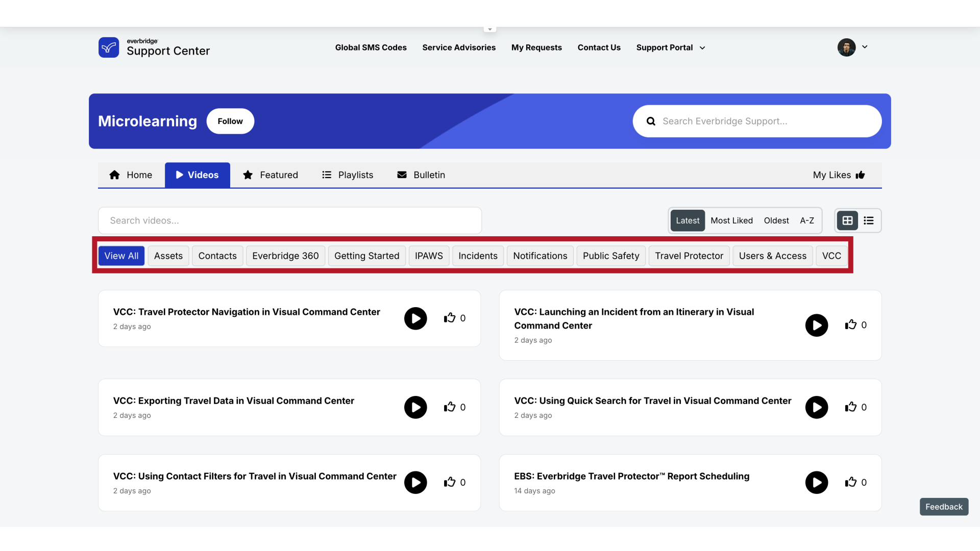Like Using Contact Filters for Travel video
Viewport: 980px width, 551px height.
pyautogui.click(x=449, y=482)
